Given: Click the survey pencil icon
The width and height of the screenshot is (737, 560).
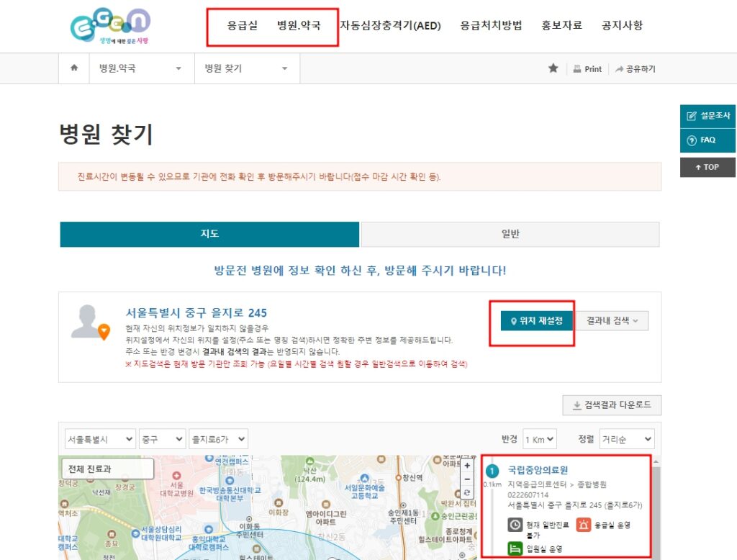Looking at the screenshot, I should 692,116.
